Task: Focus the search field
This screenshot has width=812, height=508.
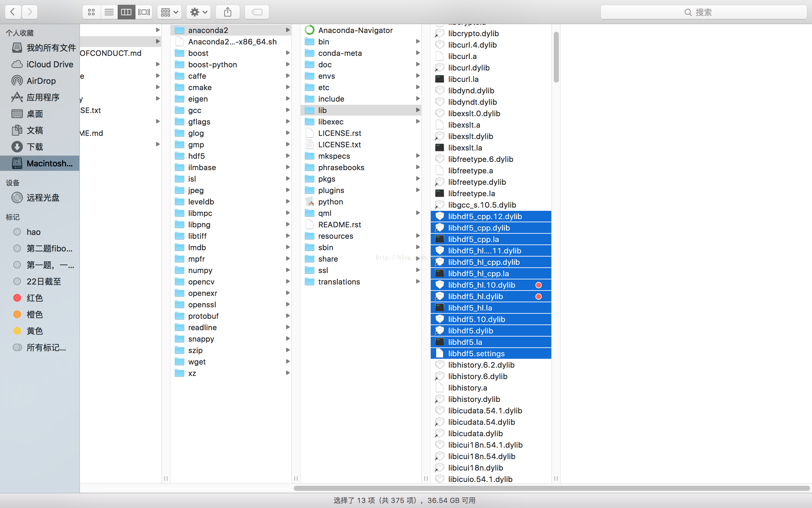Action: pos(704,12)
